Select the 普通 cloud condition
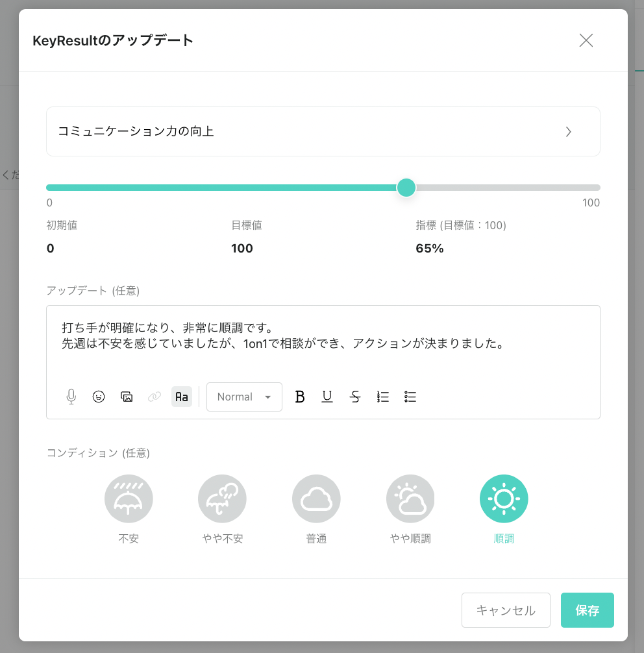Screen dimensions: 644x653 point(316,499)
